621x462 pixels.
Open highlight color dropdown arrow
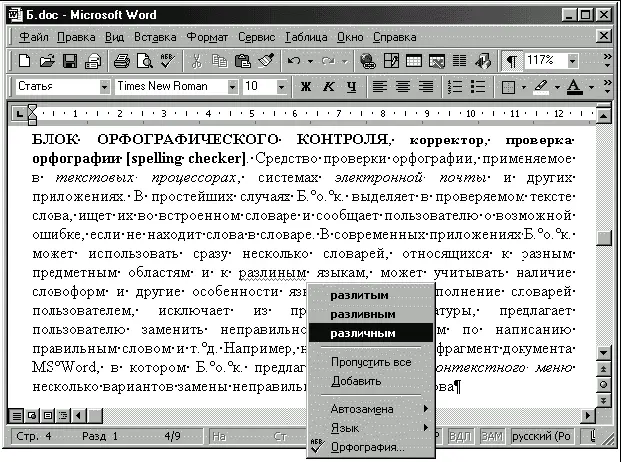[x=557, y=87]
